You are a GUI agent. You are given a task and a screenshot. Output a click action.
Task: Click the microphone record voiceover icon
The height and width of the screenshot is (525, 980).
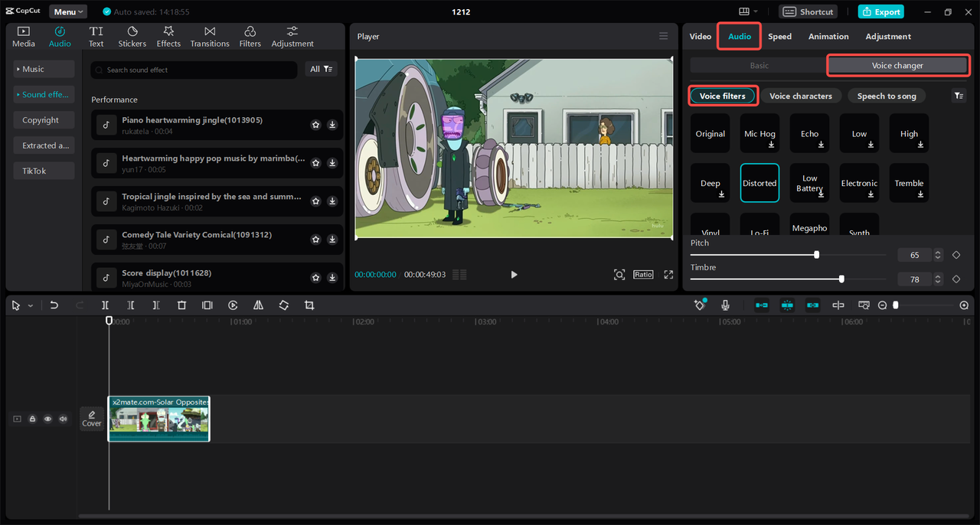coord(725,305)
